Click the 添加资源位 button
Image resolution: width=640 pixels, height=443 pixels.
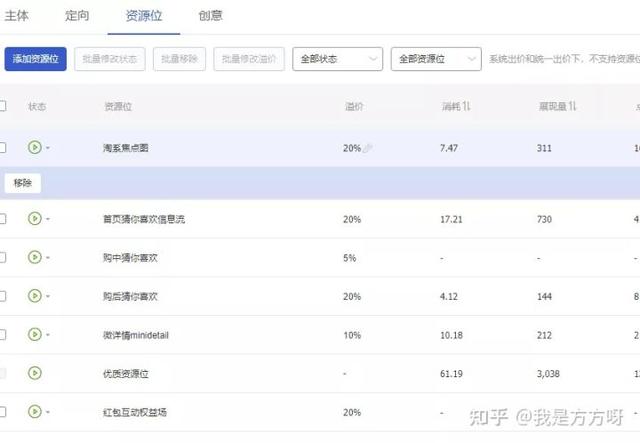click(36, 59)
